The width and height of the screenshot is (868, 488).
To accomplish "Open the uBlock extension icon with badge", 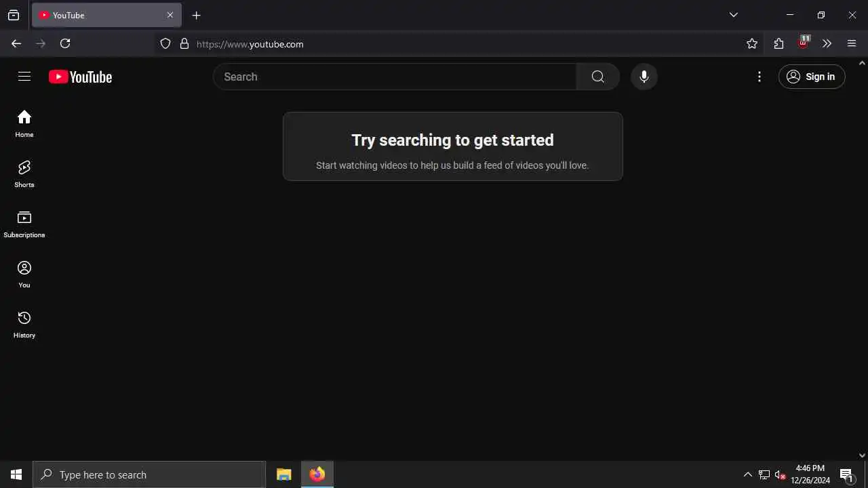I will 804,42.
